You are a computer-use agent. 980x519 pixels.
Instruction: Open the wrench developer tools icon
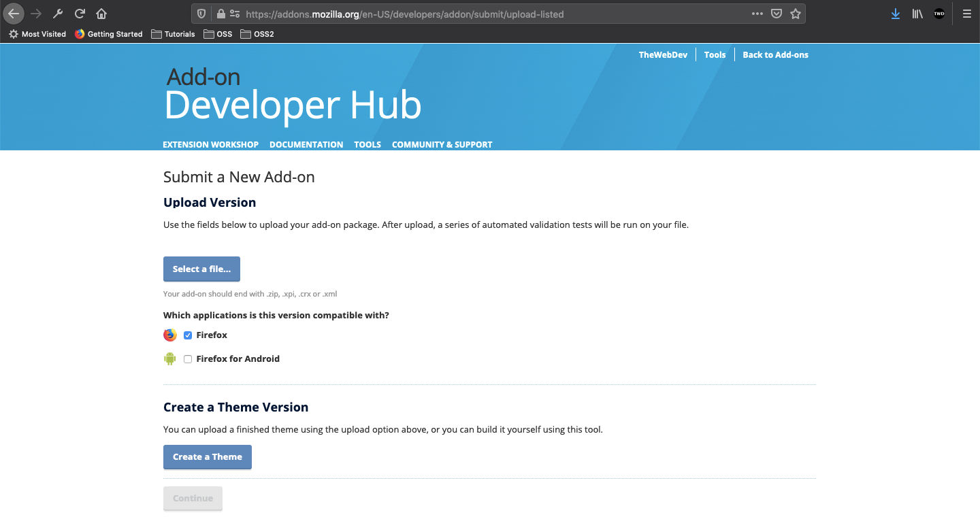58,14
